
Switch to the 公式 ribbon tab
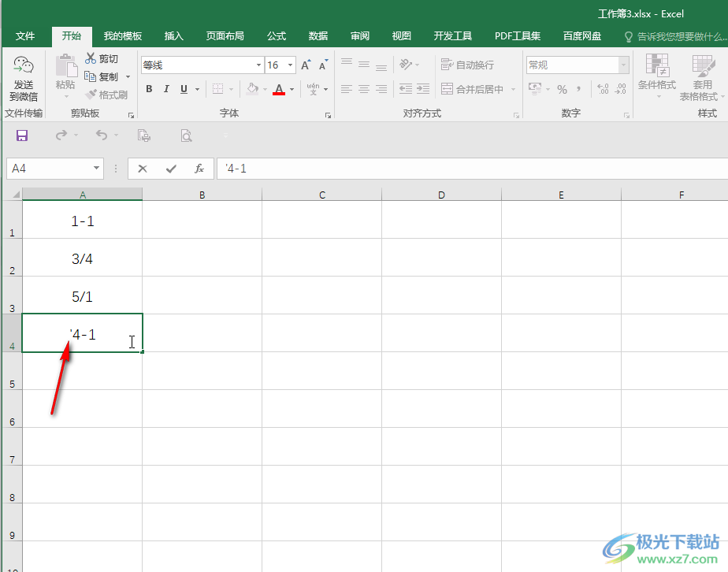coord(277,36)
